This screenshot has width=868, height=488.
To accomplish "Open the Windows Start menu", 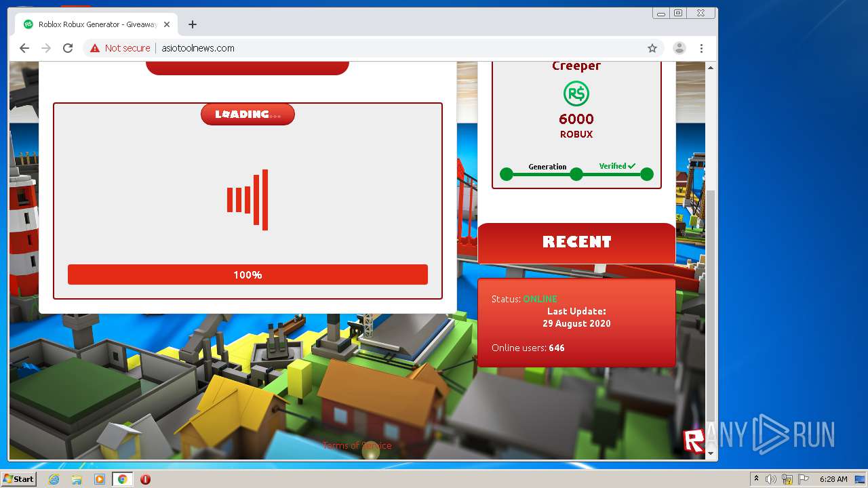I will coord(18,479).
